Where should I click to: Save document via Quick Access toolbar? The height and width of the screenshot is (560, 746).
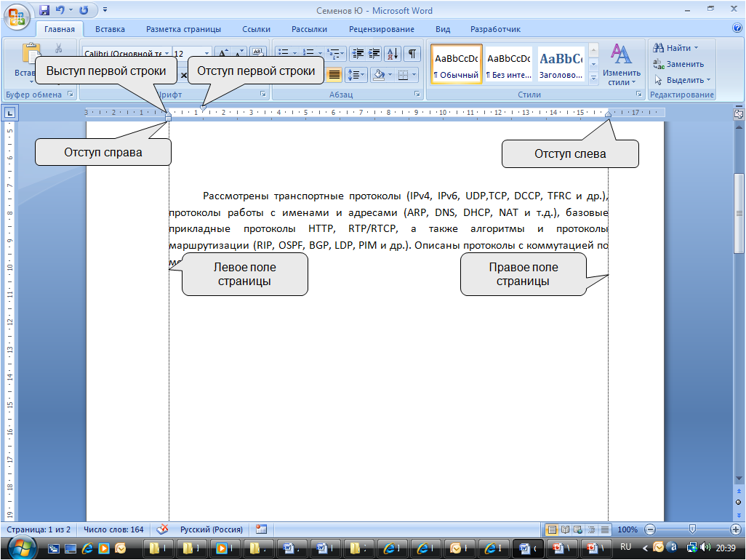[x=44, y=10]
